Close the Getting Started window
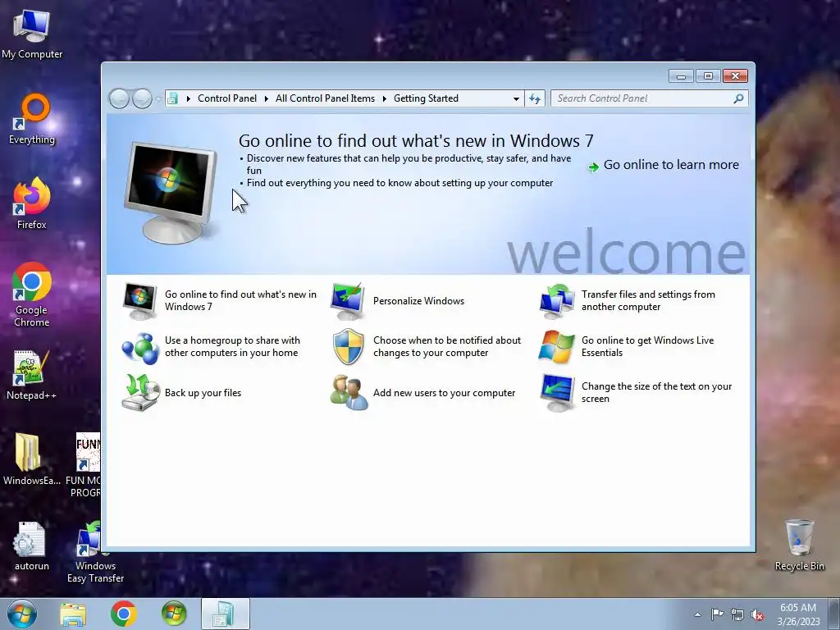840x630 pixels. 735,76
